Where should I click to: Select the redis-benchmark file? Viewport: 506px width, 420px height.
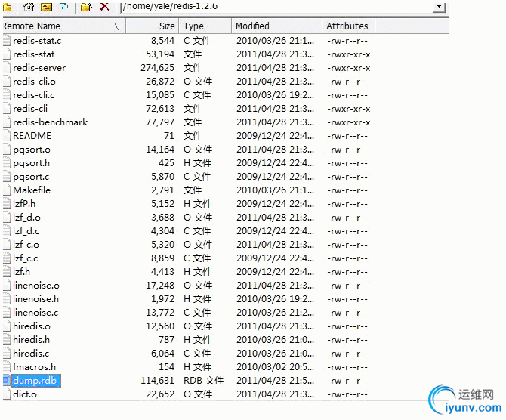[51, 122]
